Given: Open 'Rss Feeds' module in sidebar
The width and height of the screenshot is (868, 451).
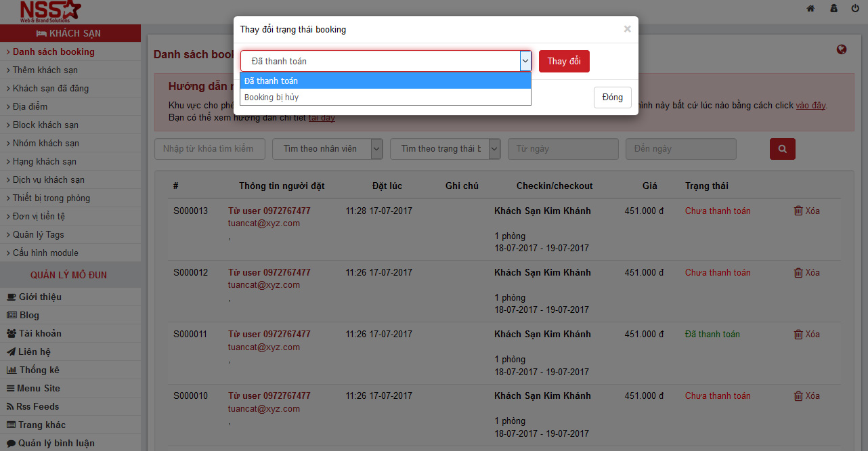Looking at the screenshot, I should 38,406.
